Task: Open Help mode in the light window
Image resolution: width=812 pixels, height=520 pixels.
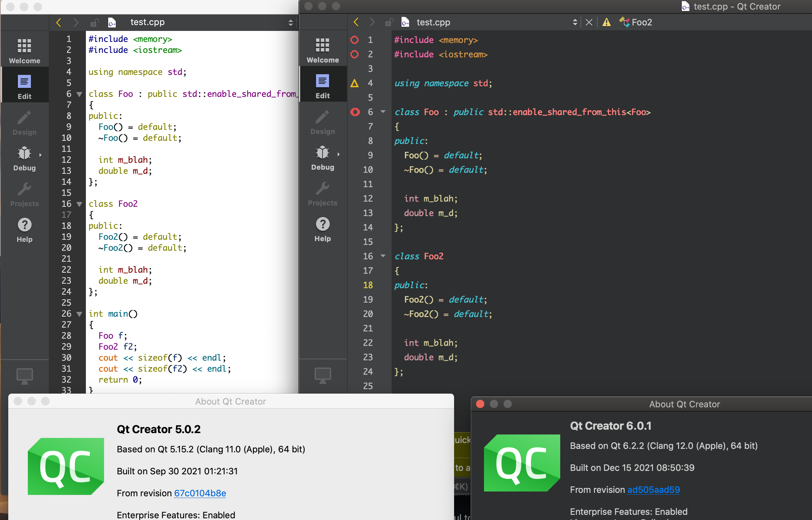Action: [24, 230]
